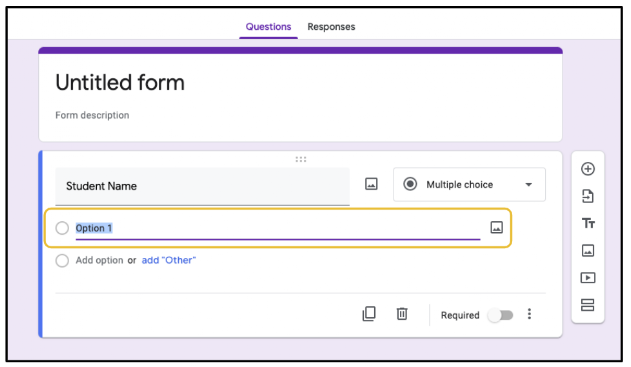
Task: Open the three-dot more options menu
Action: click(x=529, y=314)
